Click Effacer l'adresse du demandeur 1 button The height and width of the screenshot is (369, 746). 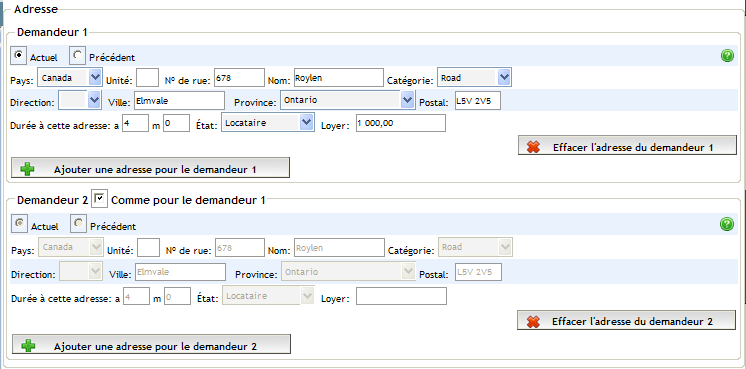(627, 146)
